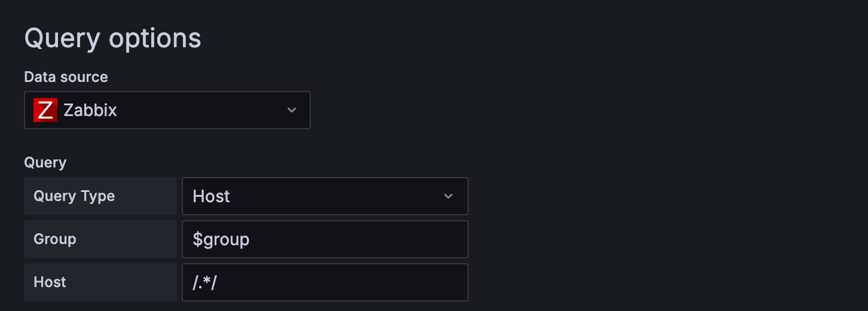This screenshot has height=311, width=868.
Task: Click the Query options heading
Action: coord(113,38)
